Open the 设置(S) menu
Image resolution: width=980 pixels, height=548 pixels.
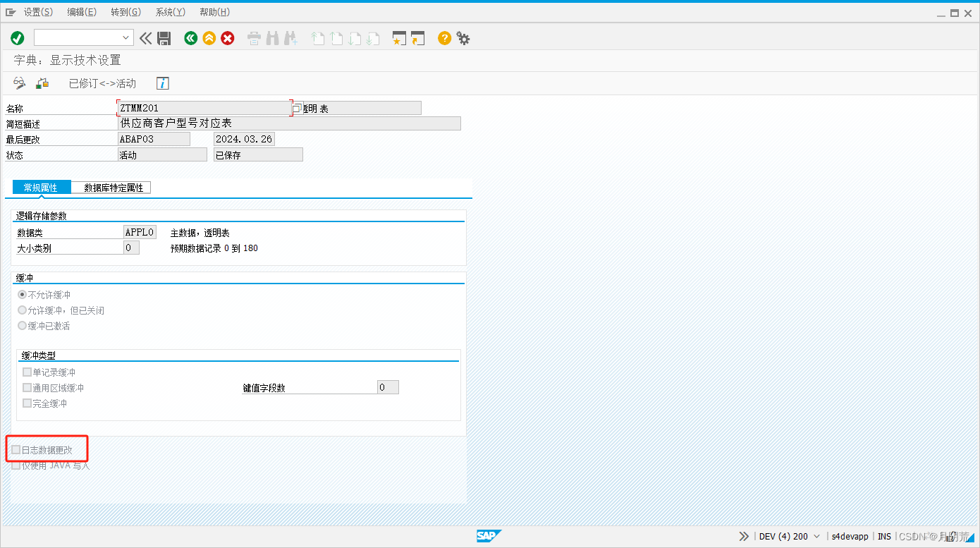click(x=38, y=12)
